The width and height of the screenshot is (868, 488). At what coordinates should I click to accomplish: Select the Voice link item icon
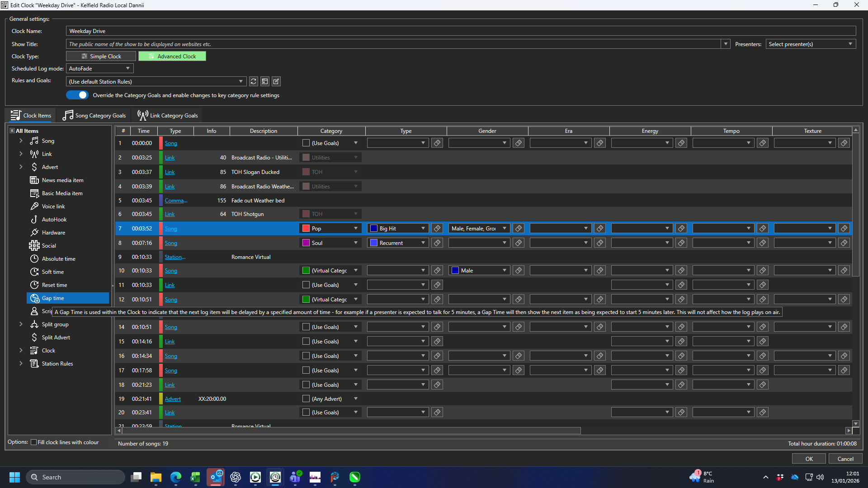pos(34,206)
